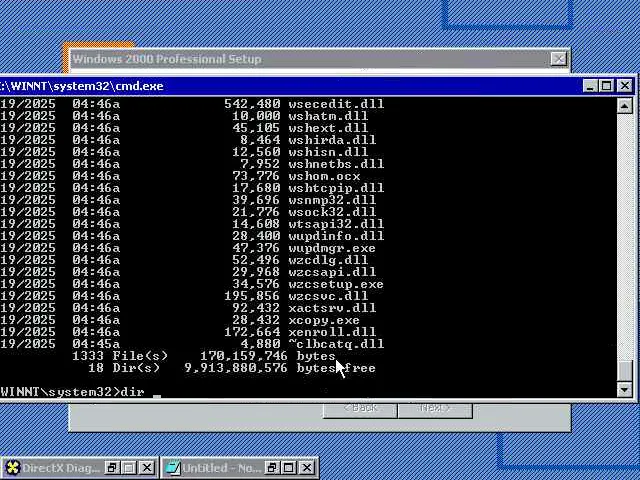The width and height of the screenshot is (640, 480).
Task: Click the wtsapi32.dll file name
Action: pyautogui.click(x=336, y=224)
